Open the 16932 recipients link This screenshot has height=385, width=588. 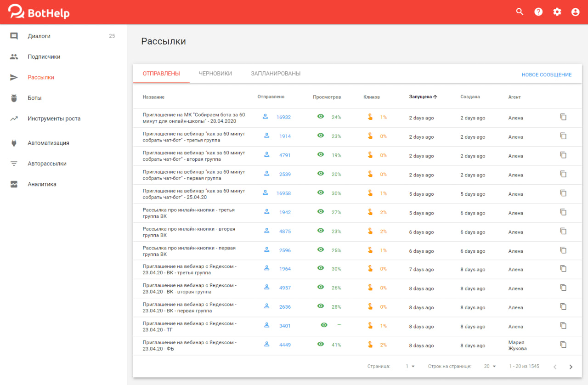pos(284,117)
